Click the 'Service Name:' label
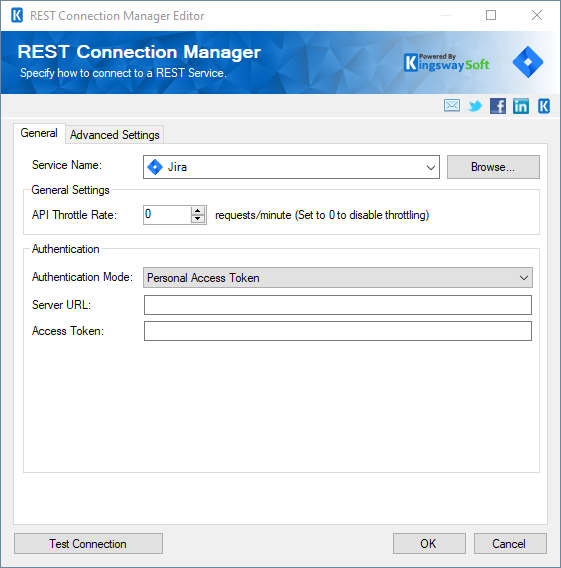Screen dimensions: 561x568 tap(67, 165)
